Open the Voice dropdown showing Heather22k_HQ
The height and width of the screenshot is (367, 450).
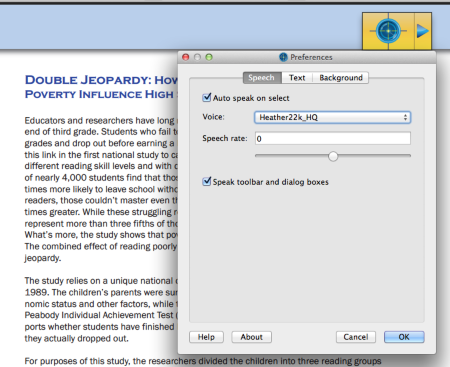[333, 117]
